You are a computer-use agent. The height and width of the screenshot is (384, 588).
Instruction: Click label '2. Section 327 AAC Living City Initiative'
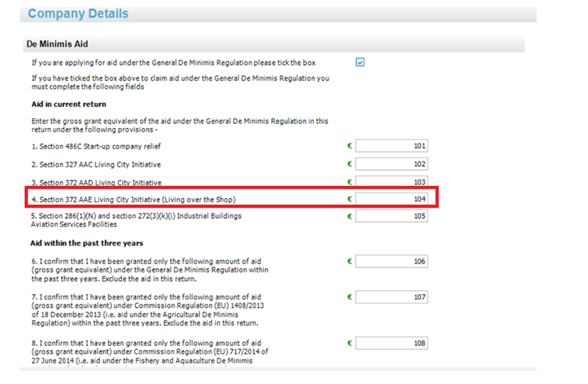click(x=96, y=165)
